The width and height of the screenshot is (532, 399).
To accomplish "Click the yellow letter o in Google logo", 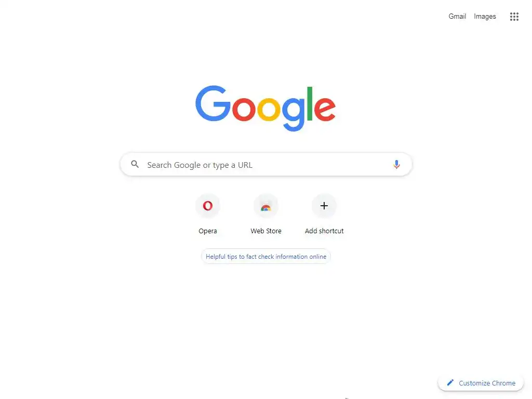I will coord(269,109).
